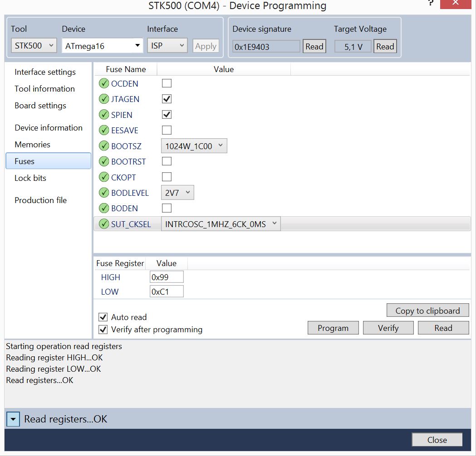Open the BODLEVEL dropdown showing 2V7
The image size is (476, 456).
[177, 193]
